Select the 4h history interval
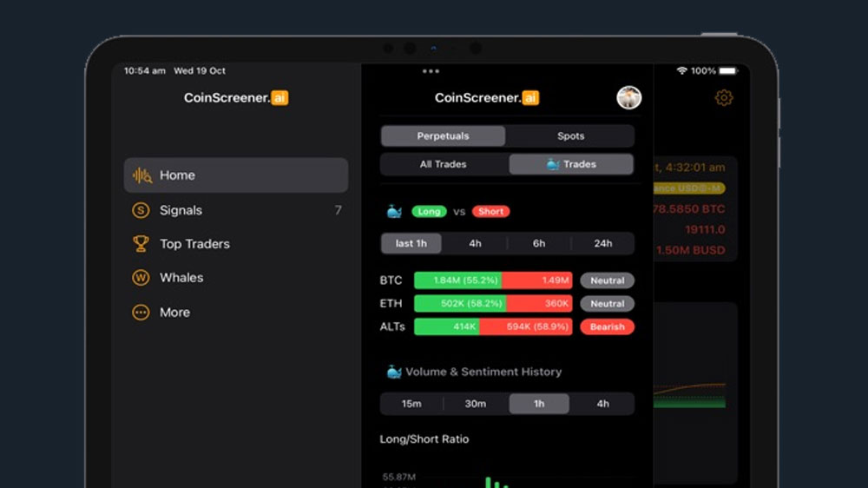This screenshot has height=488, width=868. pyautogui.click(x=603, y=404)
